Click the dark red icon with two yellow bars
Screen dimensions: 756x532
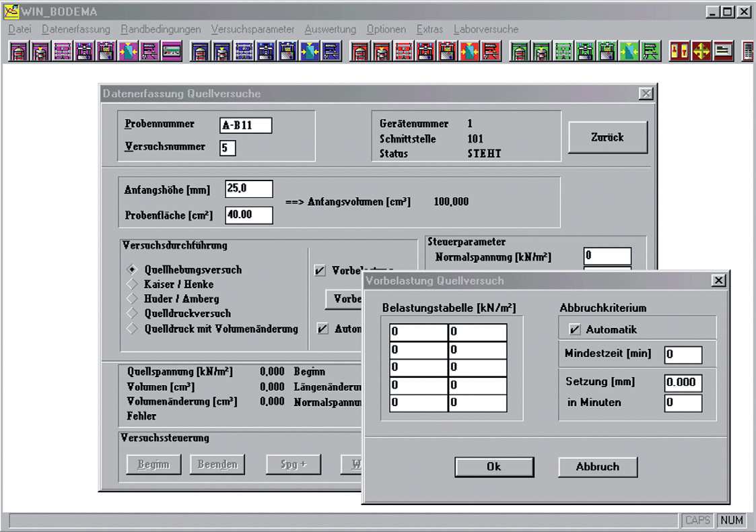click(679, 51)
